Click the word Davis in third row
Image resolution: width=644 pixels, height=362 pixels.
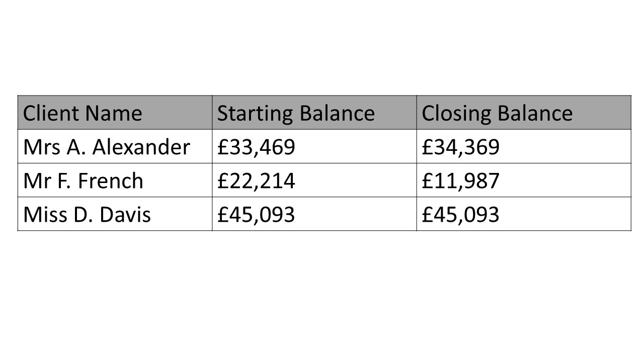click(x=125, y=215)
